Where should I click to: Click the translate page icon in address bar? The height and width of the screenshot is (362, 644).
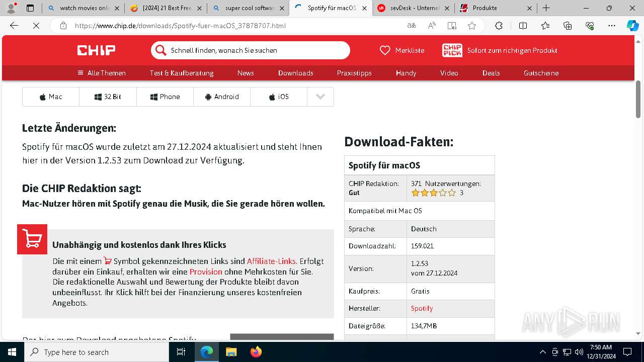(412, 26)
